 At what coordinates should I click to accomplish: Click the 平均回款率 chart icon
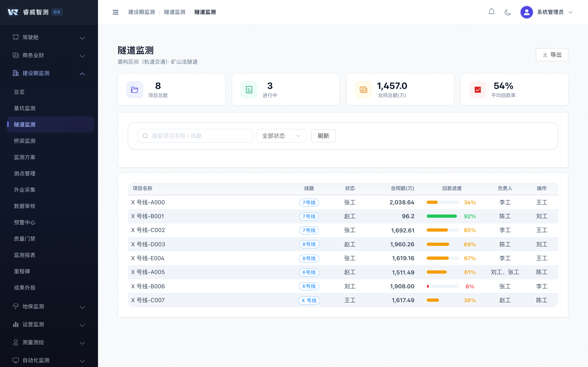pyautogui.click(x=478, y=90)
